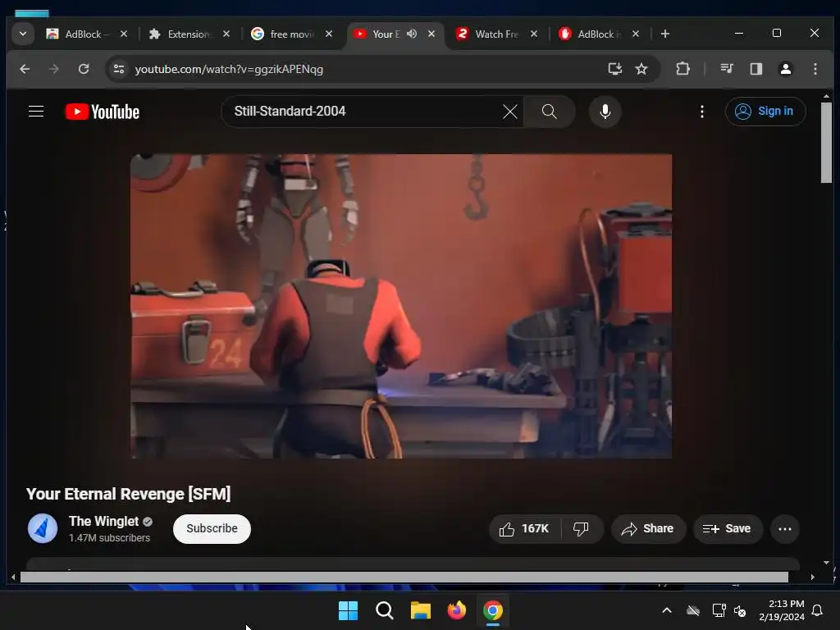840x630 pixels.
Task: Open File Explorer from the taskbar
Action: [x=421, y=610]
